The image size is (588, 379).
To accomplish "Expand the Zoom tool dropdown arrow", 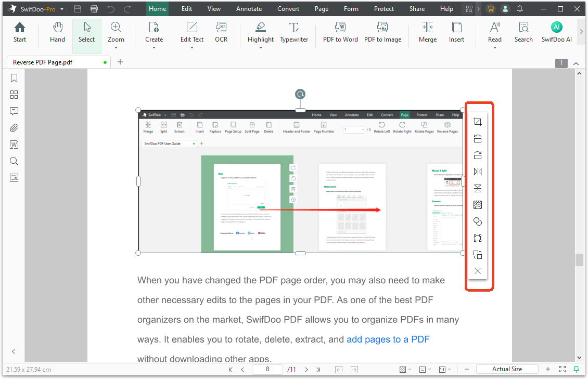I will 116,48.
